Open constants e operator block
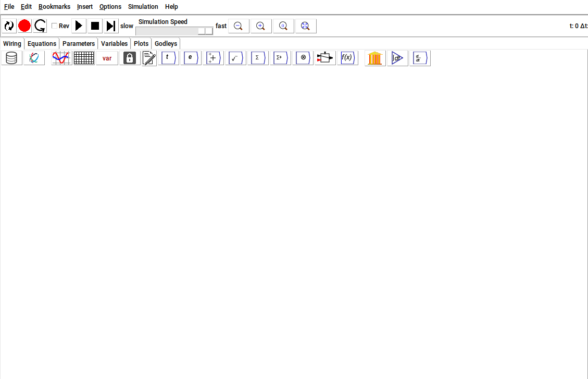Screen dimensions: 588x379 (x=191, y=58)
